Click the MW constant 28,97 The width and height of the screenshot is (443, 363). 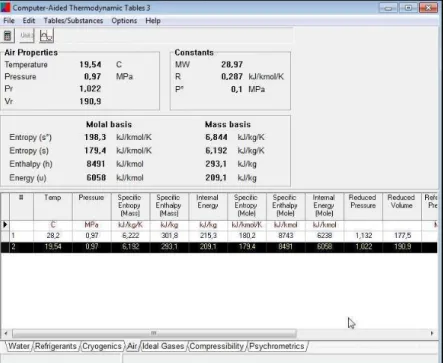coord(232,64)
